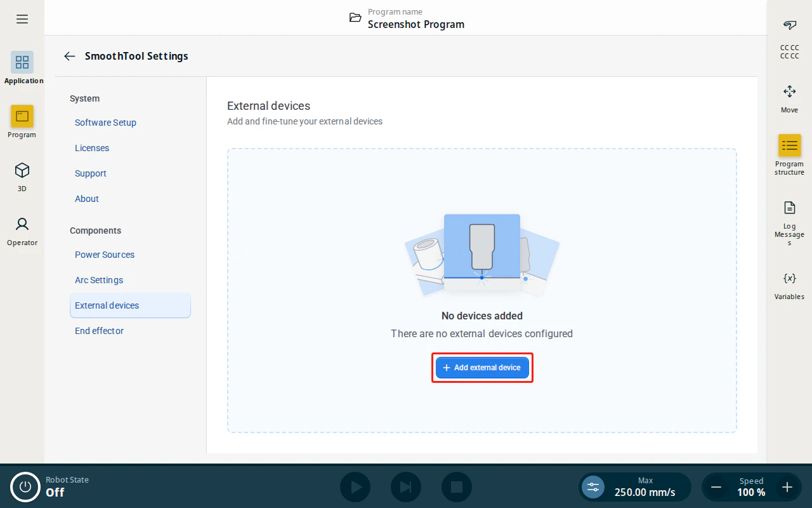Open the Variables panel
Viewport: 812px width, 508px height.
[x=789, y=286]
